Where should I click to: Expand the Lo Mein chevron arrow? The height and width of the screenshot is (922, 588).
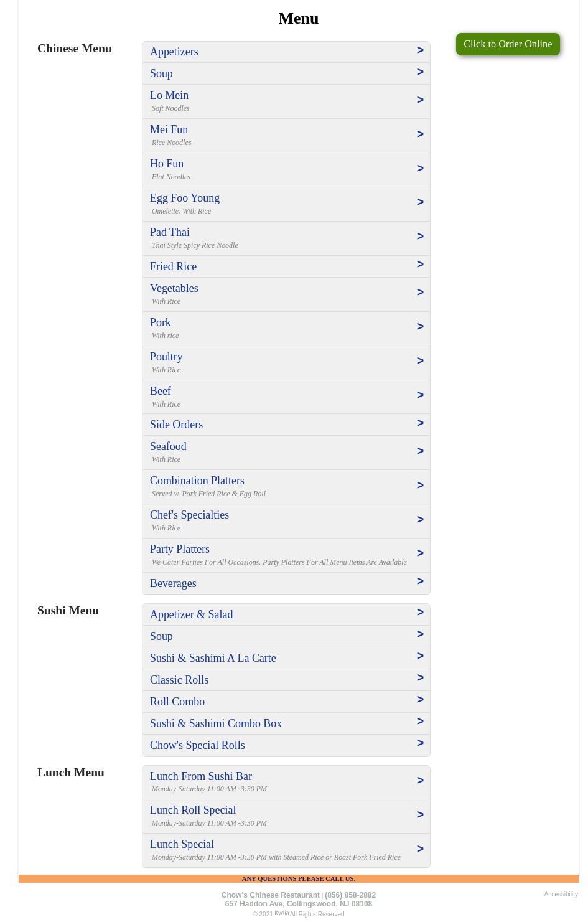click(420, 100)
